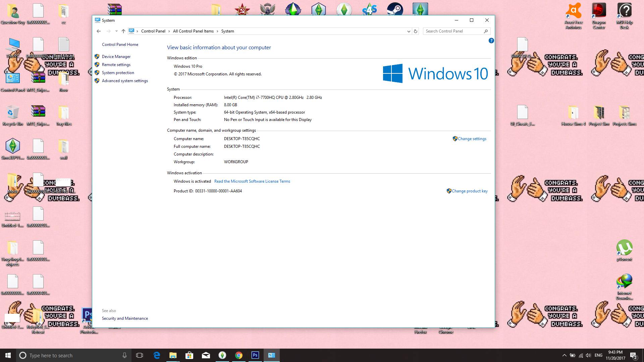This screenshot has height=362, width=644.
Task: Open Device Manager from the sidebar
Action: 116,57
